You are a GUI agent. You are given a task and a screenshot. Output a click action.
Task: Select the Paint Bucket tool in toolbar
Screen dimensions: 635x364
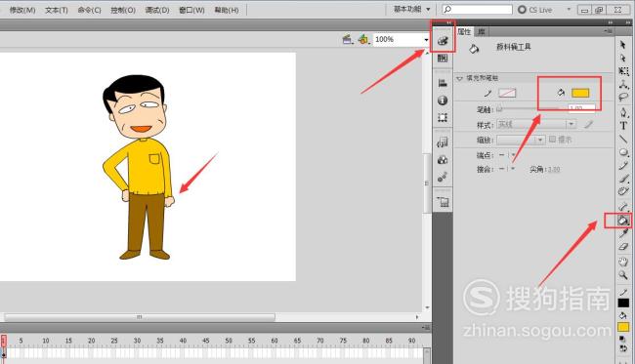pyautogui.click(x=622, y=221)
